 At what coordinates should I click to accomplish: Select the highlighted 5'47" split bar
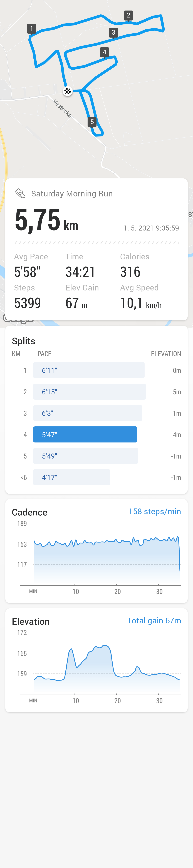[85, 434]
